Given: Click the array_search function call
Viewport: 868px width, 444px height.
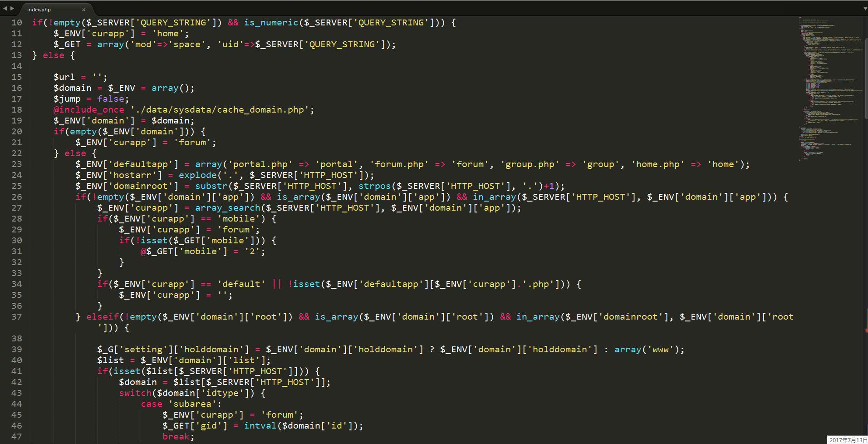Looking at the screenshot, I should point(227,208).
